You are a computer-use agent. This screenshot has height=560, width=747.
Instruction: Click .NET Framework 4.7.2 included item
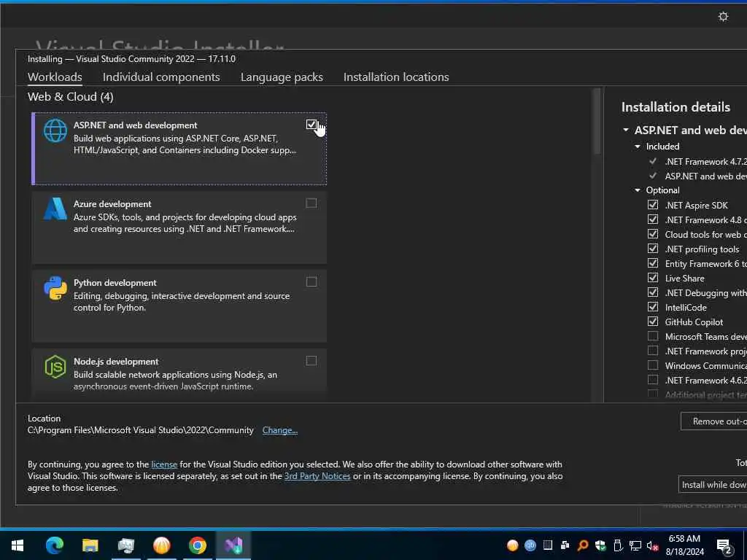pyautogui.click(x=705, y=161)
